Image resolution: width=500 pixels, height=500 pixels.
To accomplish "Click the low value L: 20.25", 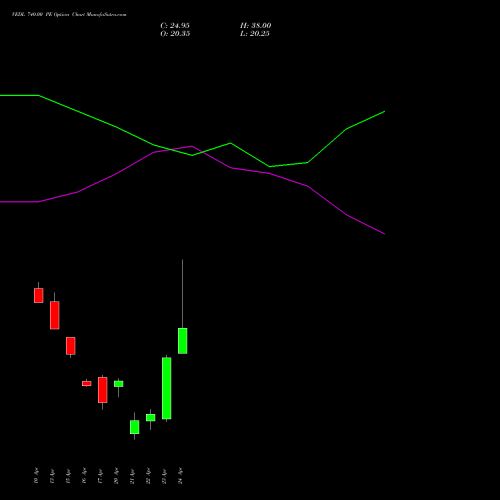I will pos(255,34).
